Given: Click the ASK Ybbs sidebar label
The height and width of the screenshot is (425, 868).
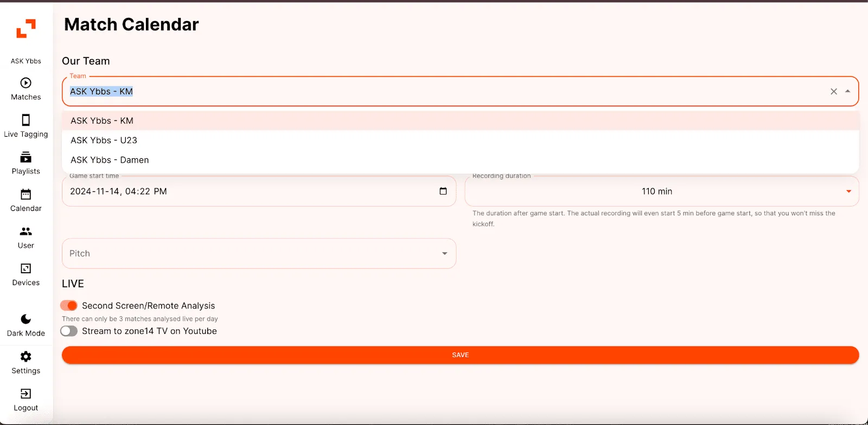Looking at the screenshot, I should [x=26, y=61].
